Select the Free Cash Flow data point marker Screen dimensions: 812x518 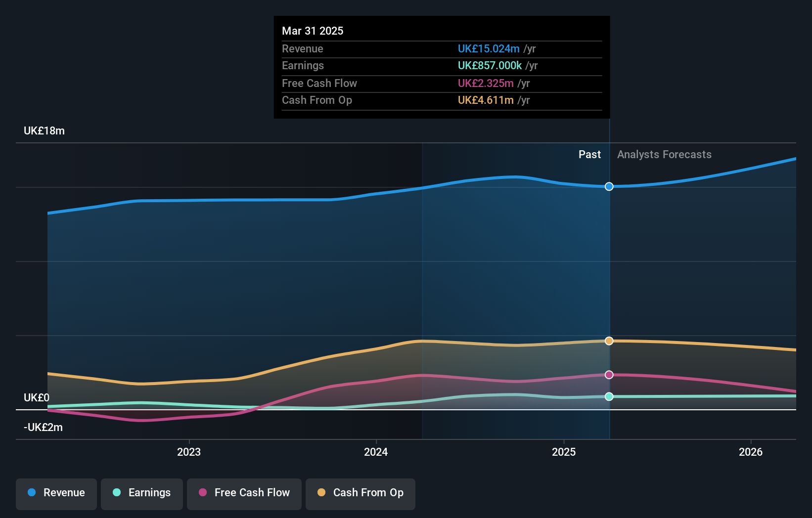pyautogui.click(x=609, y=375)
